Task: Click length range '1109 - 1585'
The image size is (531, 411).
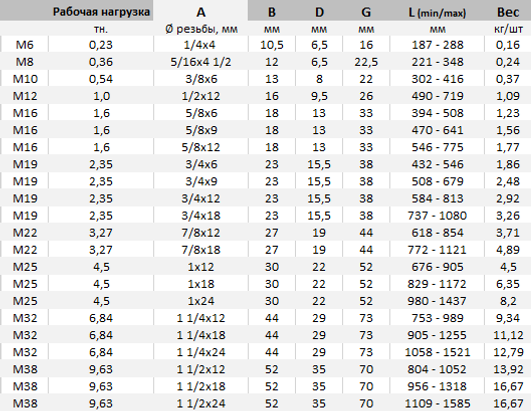Action: coord(437,404)
